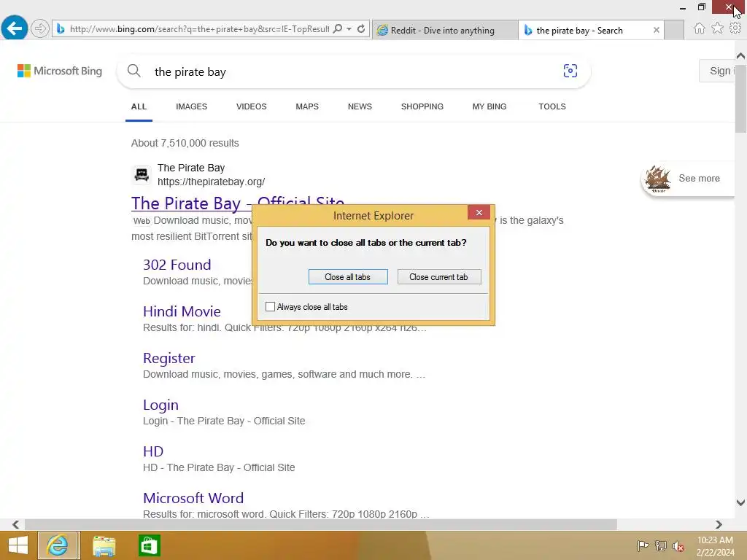Viewport: 747px width, 560px height.
Task: Click the Close all tabs button
Action: point(348,277)
